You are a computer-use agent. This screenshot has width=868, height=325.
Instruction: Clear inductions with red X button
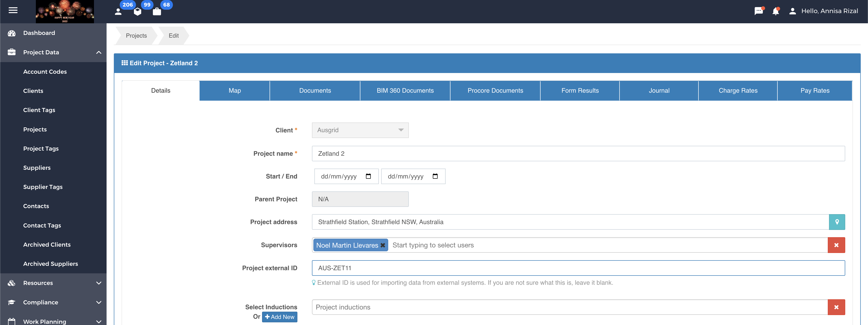point(836,307)
